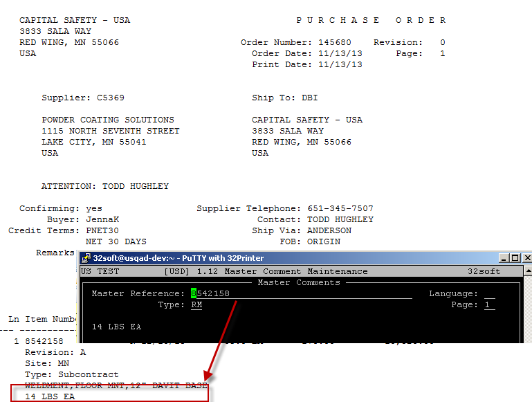Click 'LAKE CITY, MN 55041' line
532x402 pixels.
click(x=94, y=142)
